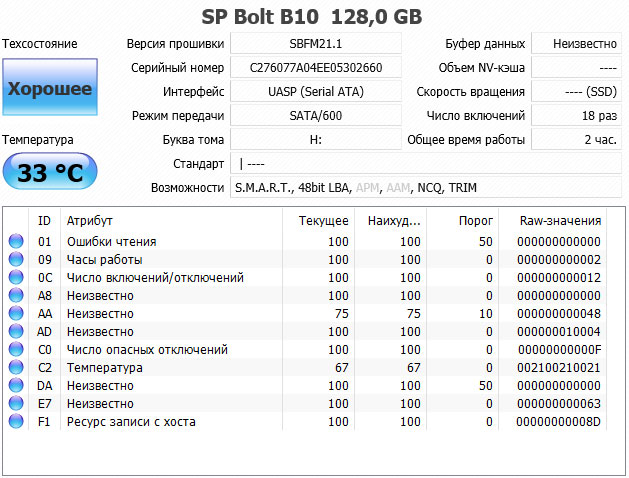Click the ID column header
Viewport: 629px width, 478px height.
click(x=45, y=221)
